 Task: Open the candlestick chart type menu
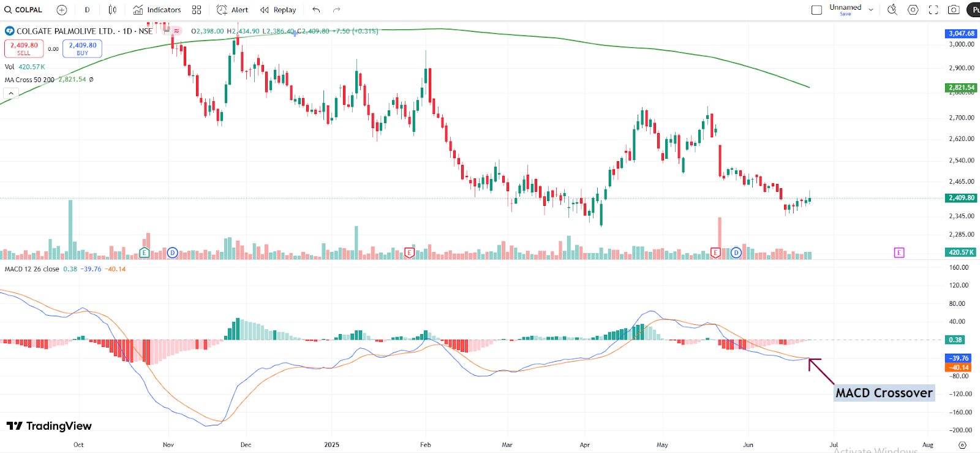point(113,10)
